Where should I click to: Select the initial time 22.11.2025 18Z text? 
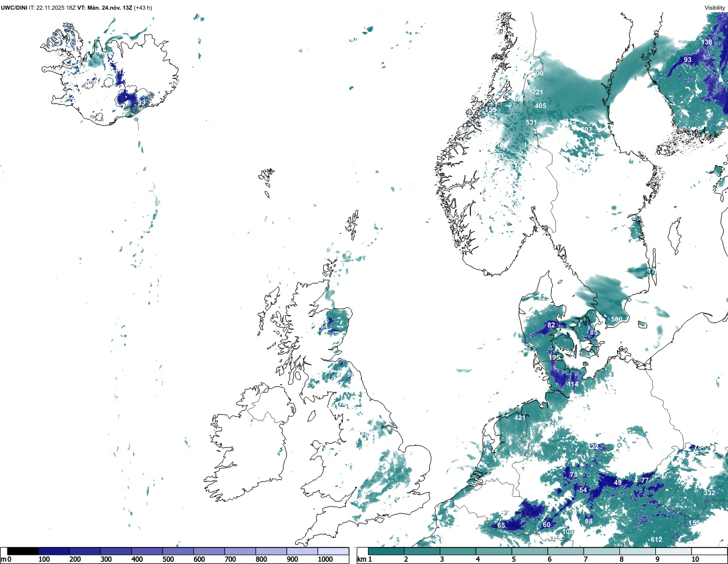point(56,7)
